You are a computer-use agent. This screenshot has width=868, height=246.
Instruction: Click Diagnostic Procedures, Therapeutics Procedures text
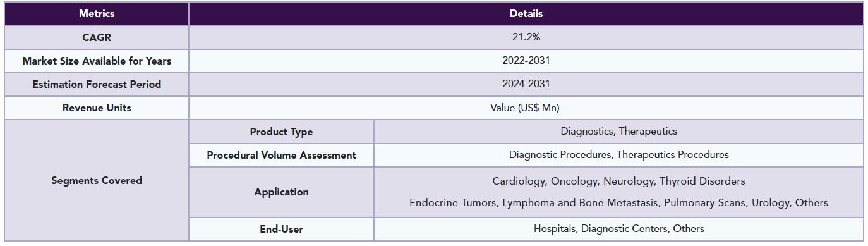[x=618, y=154]
